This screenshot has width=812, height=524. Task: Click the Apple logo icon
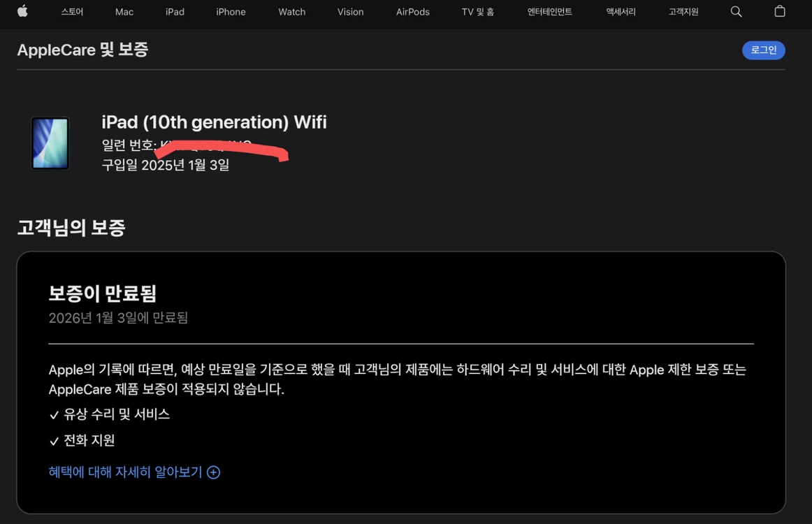22,11
